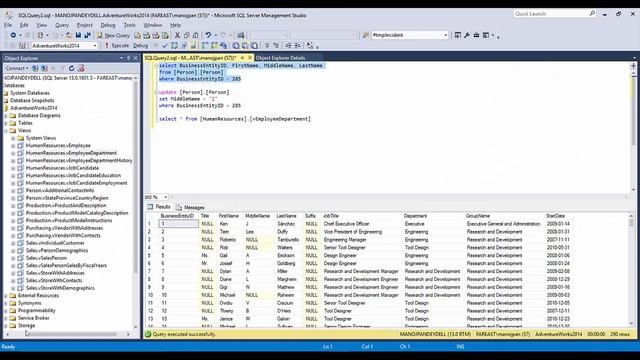The height and width of the screenshot is (360, 640).
Task: Click the Tamburello last name cell
Action: tap(288, 240)
